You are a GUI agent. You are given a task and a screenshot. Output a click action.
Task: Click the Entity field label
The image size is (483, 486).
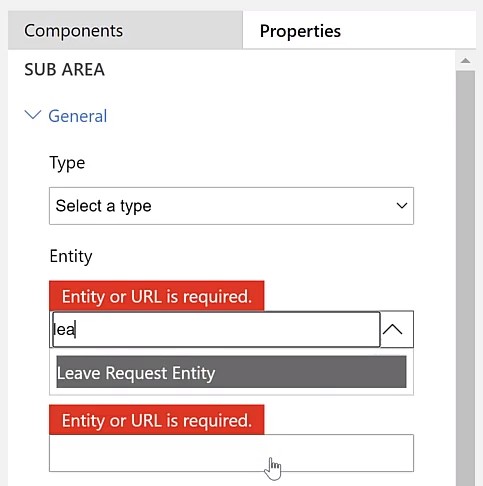click(x=71, y=256)
